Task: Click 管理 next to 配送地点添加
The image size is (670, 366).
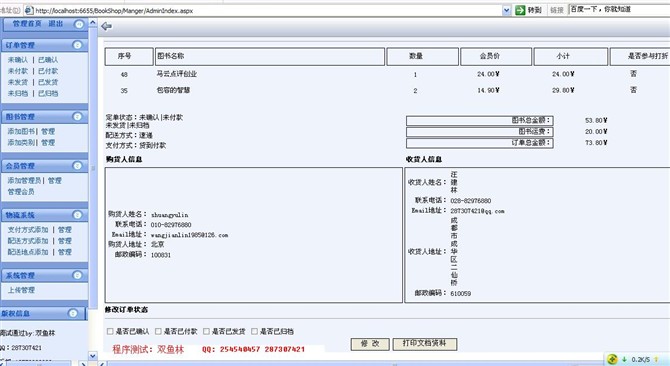Action: point(65,252)
